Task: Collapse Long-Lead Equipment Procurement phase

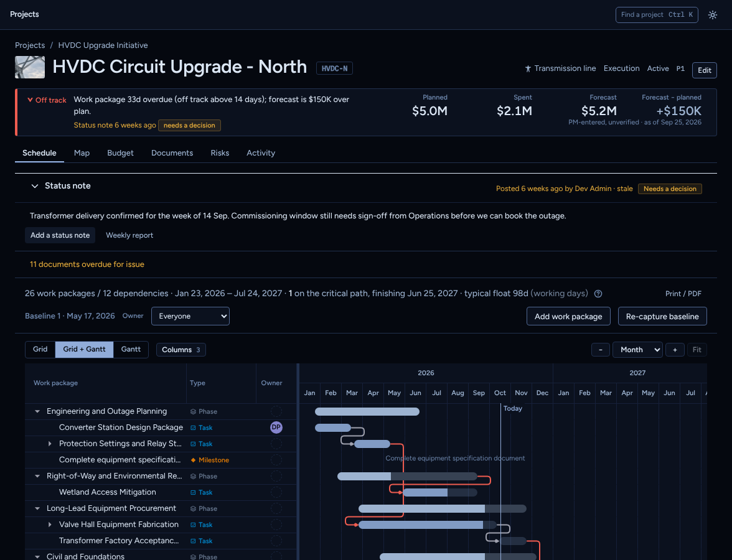Action: 37,509
